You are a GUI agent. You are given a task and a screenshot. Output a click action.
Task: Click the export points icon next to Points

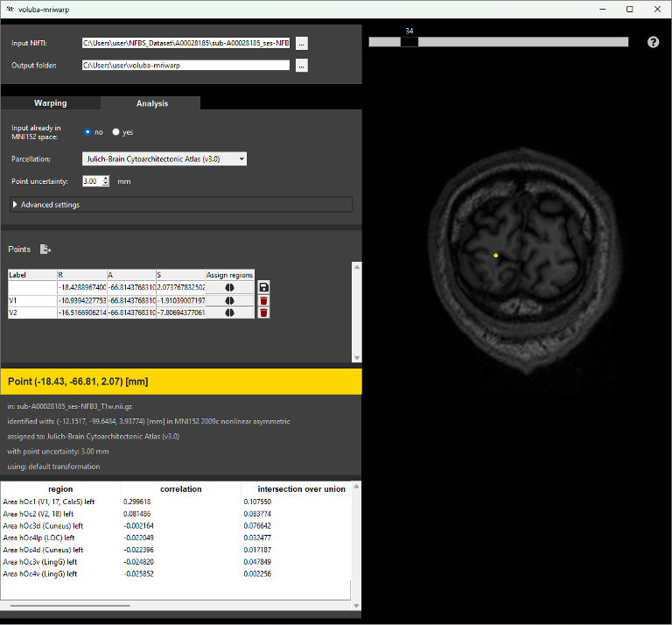45,249
